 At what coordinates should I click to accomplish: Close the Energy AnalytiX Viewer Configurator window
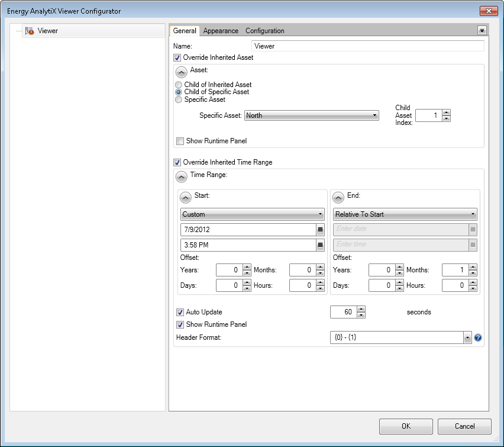point(489,11)
